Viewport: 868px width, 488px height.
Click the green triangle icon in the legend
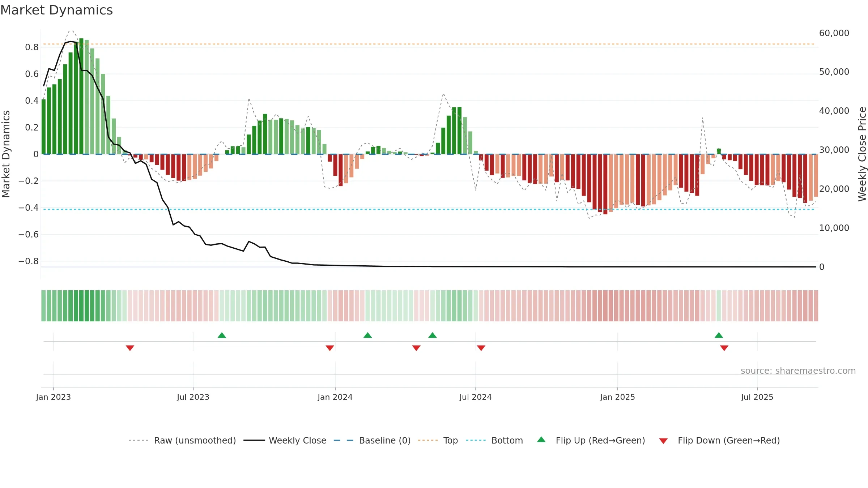pos(541,440)
